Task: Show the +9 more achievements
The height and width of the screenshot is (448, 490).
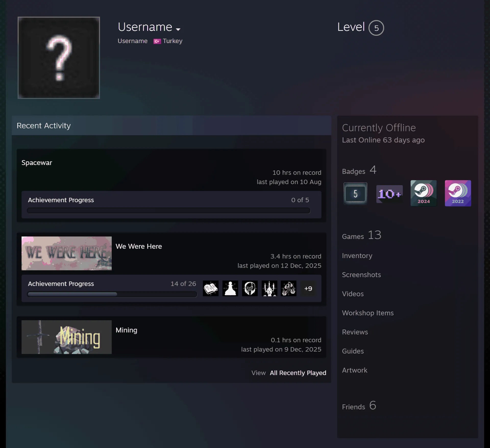Action: (308, 288)
